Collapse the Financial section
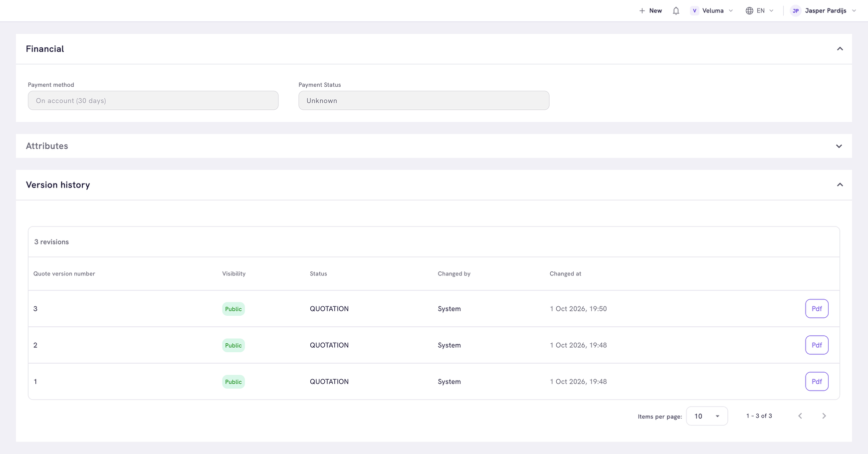Screen dimensions: 868x454 (840, 49)
